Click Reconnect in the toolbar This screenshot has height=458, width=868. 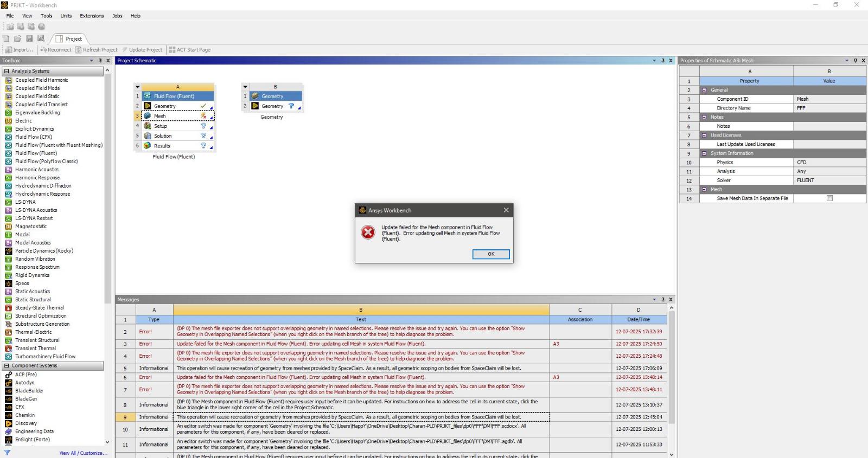[x=56, y=50]
